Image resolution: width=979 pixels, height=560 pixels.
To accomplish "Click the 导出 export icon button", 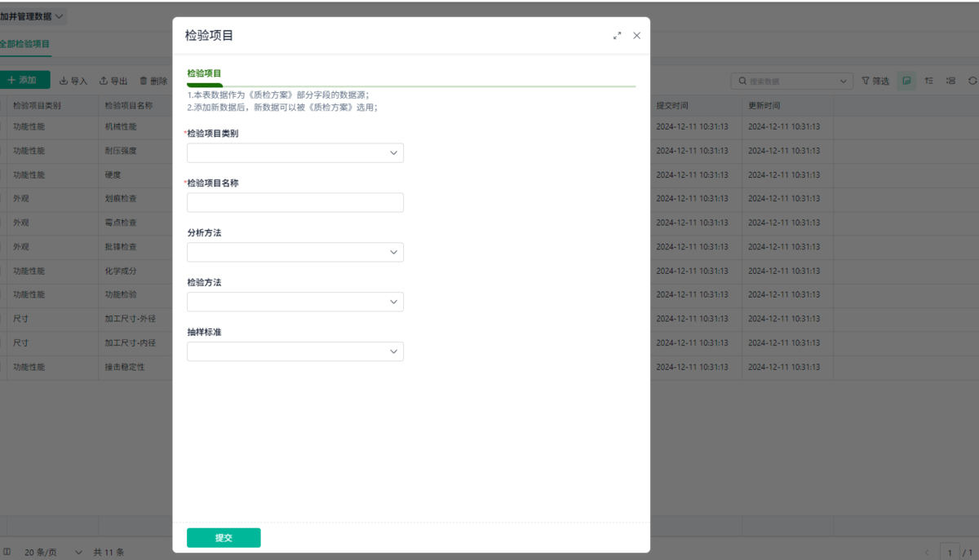I will click(x=113, y=81).
